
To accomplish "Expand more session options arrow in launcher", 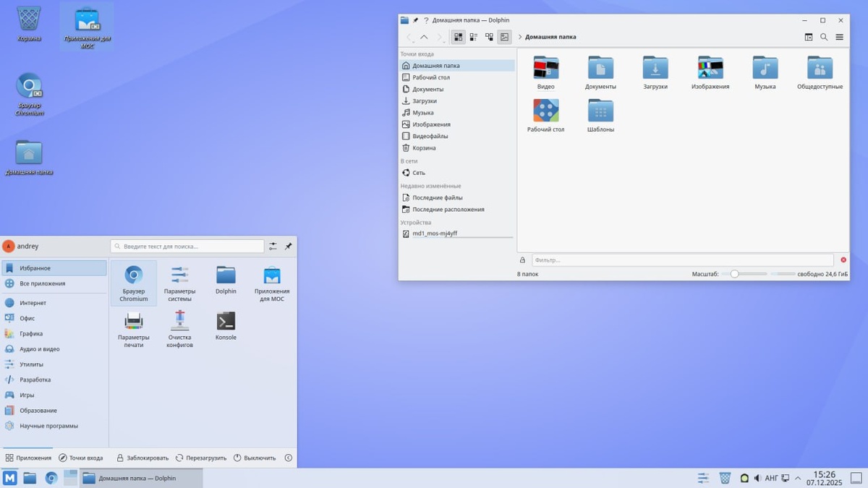I will [x=288, y=458].
